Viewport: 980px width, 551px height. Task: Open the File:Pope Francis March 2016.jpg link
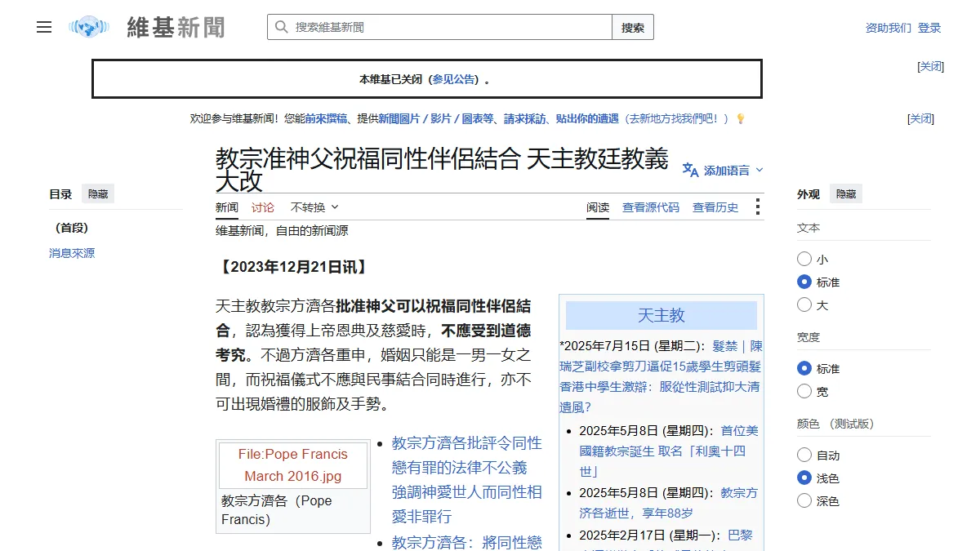point(293,465)
